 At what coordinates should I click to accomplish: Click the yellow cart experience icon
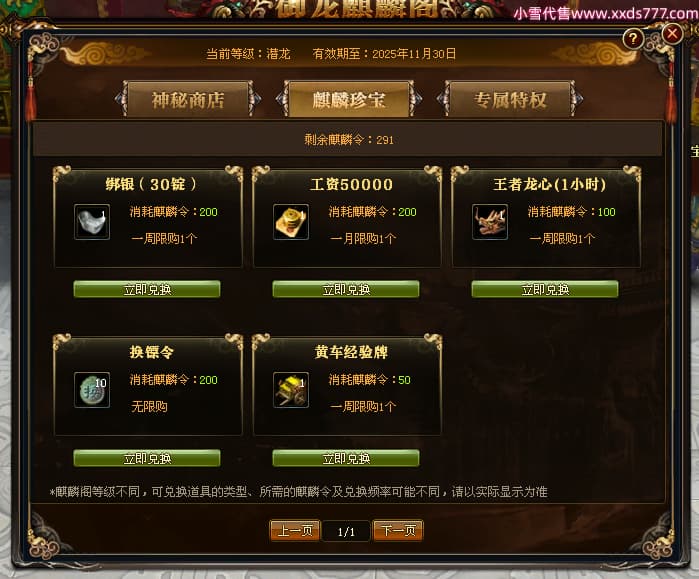click(291, 390)
